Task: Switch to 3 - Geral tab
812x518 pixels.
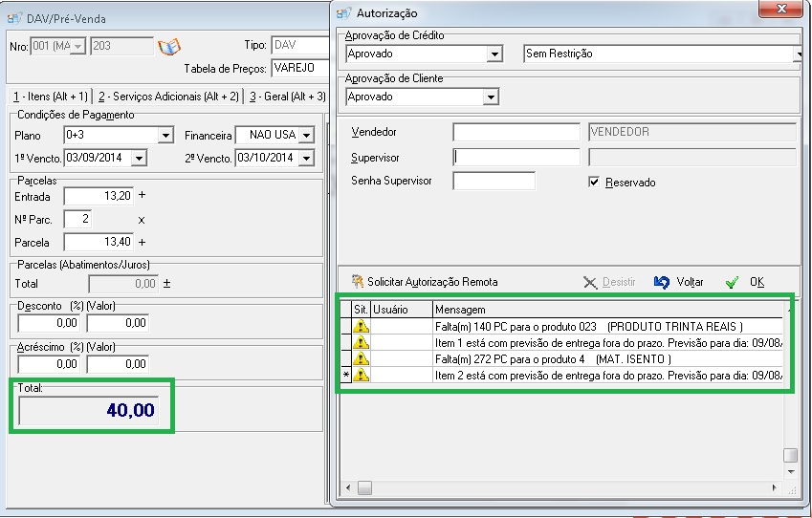Action: tap(288, 97)
